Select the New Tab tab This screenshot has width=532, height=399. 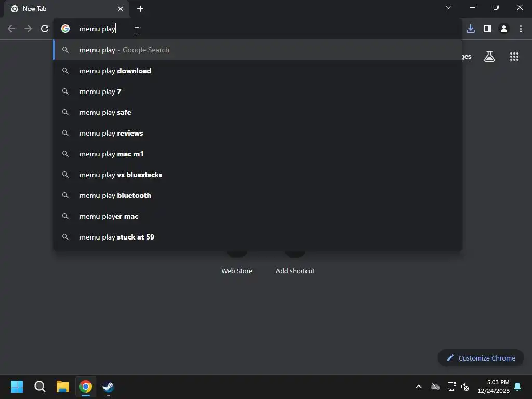click(66, 9)
